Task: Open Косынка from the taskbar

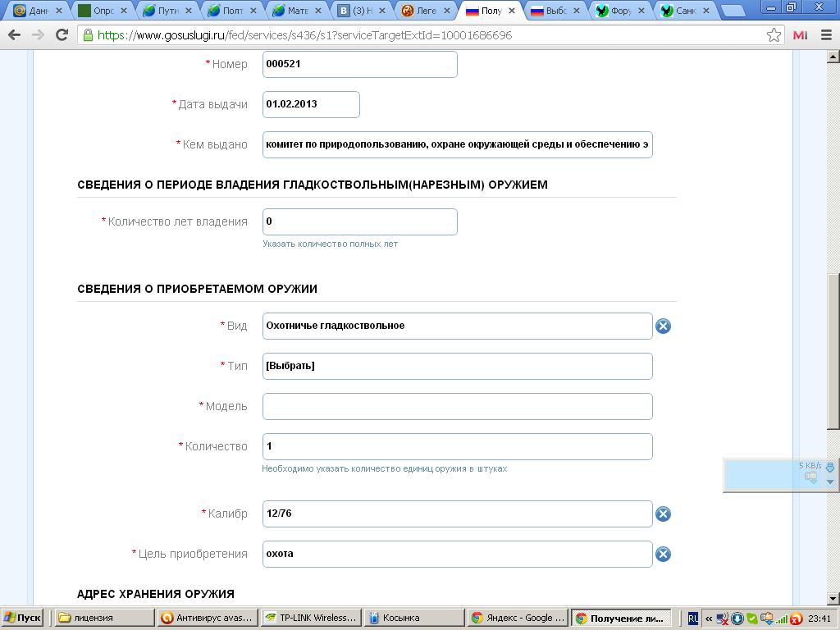Action: 411,618
